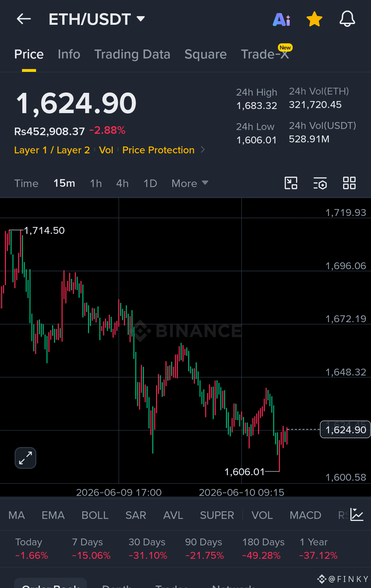Viewport: 371px width, 588px height.
Task: Toggle the favorite star icon
Action: [x=314, y=19]
